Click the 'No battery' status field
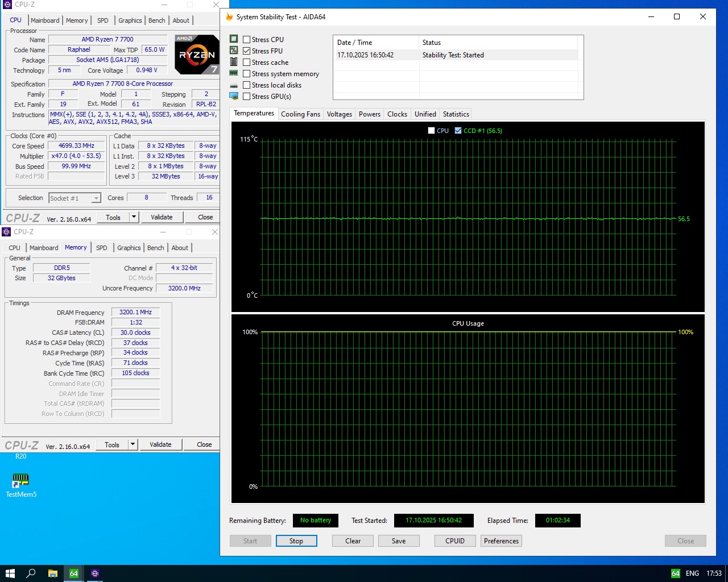Viewport: 728px width, 582px height. pyautogui.click(x=316, y=520)
